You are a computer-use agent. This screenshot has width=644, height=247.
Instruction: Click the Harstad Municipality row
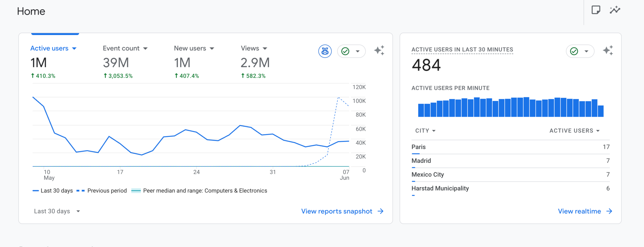click(x=511, y=188)
